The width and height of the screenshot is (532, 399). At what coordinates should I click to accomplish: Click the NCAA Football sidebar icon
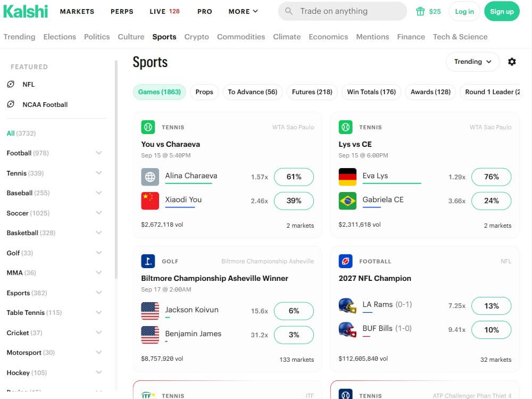[11, 104]
